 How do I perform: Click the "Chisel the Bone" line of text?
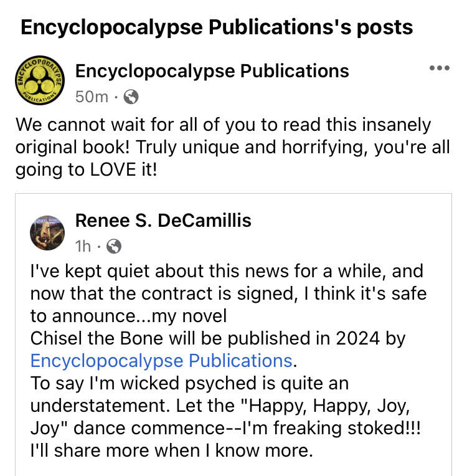click(x=217, y=339)
